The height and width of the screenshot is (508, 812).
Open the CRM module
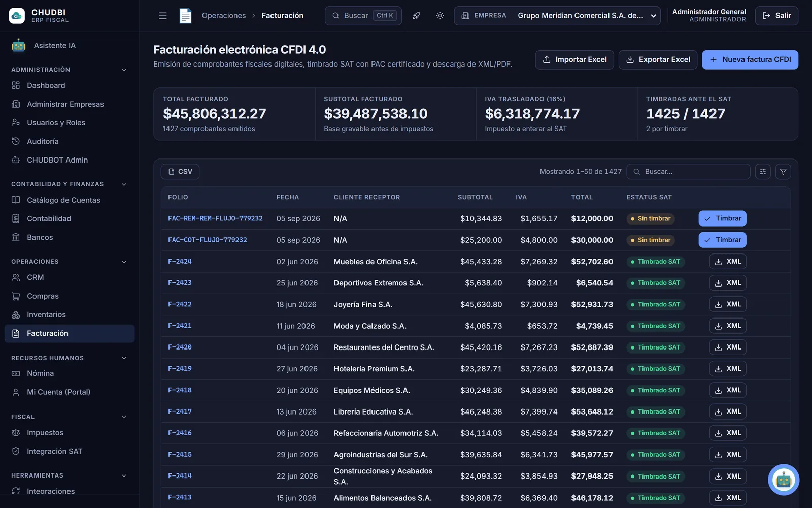click(x=70, y=277)
